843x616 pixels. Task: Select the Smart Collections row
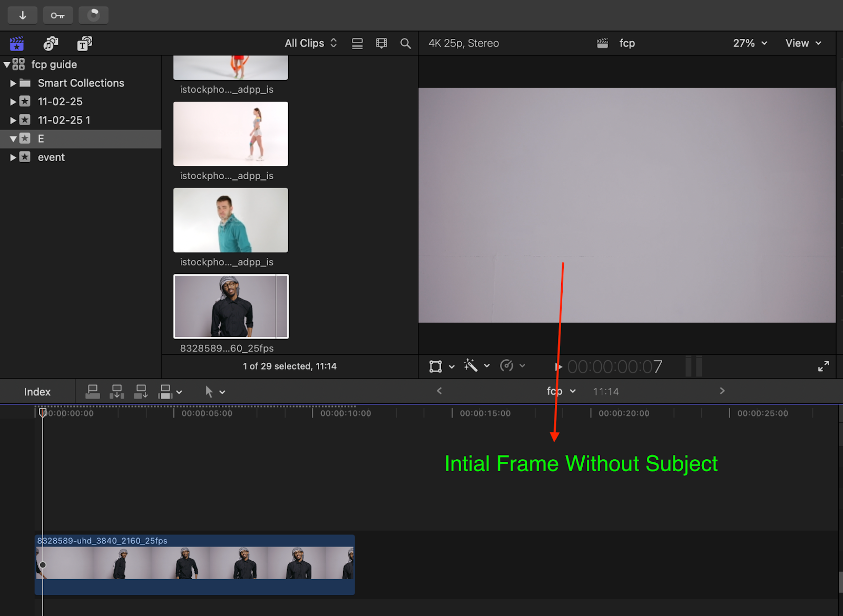coord(81,83)
